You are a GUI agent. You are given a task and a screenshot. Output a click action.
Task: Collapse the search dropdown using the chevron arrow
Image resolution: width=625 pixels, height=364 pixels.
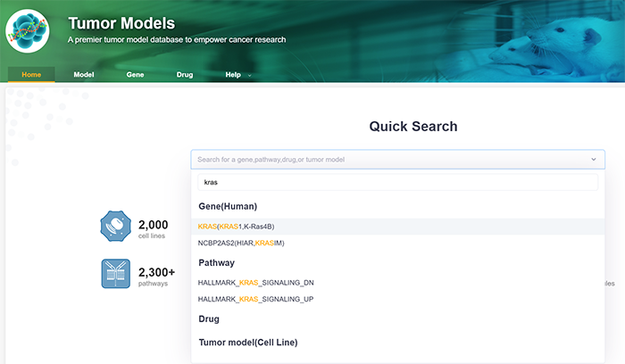pyautogui.click(x=594, y=160)
